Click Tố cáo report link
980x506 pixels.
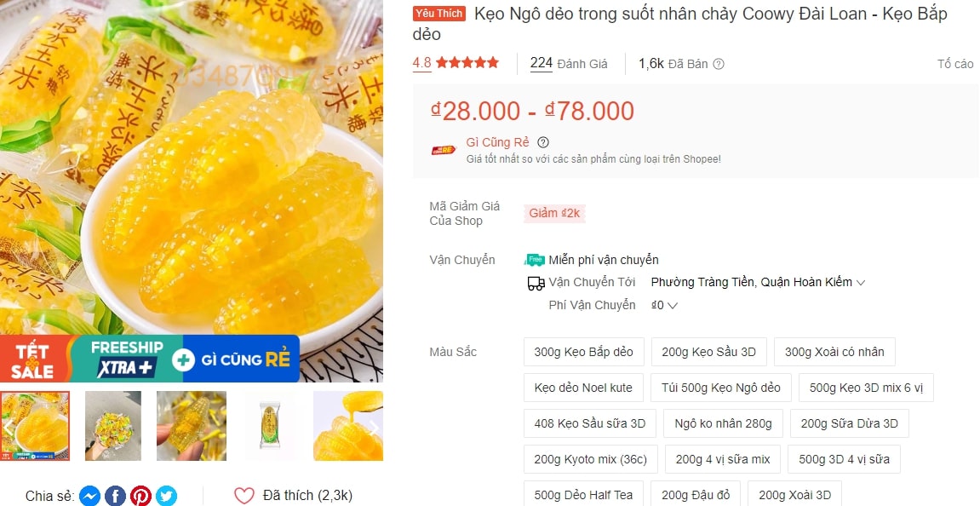click(955, 64)
